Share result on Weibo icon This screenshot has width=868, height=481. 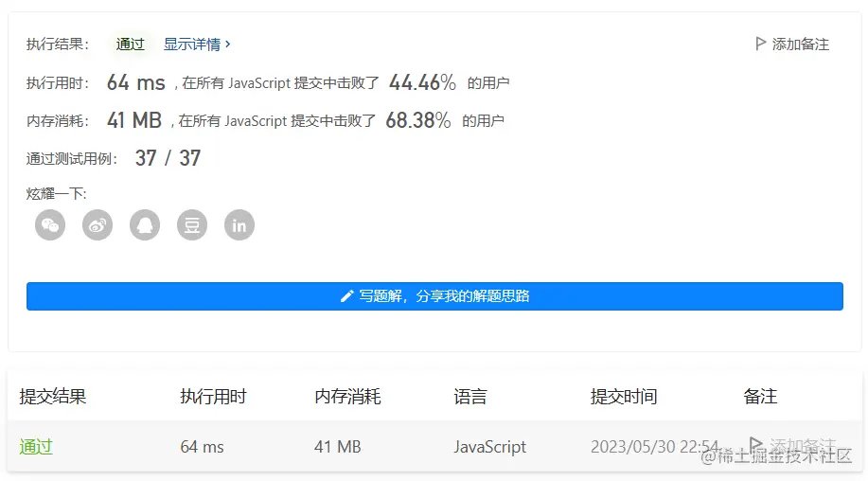97,225
